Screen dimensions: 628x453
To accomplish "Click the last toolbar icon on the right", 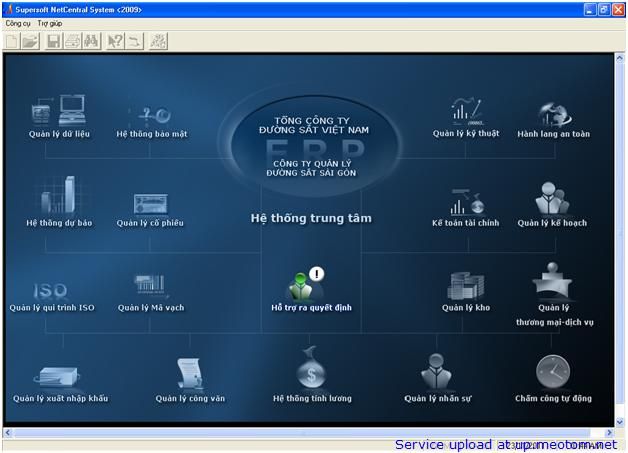I will pos(158,41).
